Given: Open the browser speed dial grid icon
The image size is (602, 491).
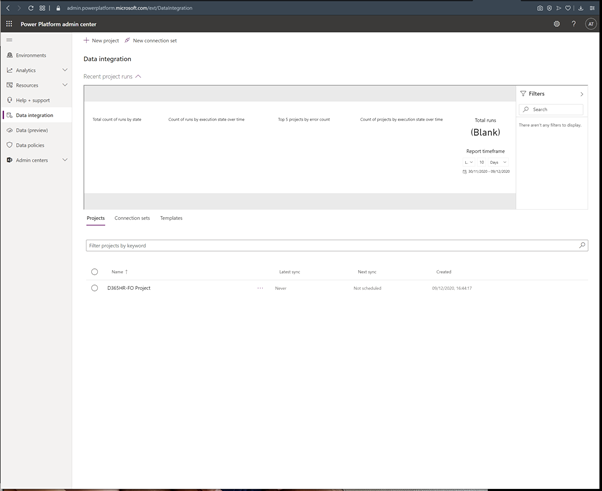Looking at the screenshot, I should point(42,8).
